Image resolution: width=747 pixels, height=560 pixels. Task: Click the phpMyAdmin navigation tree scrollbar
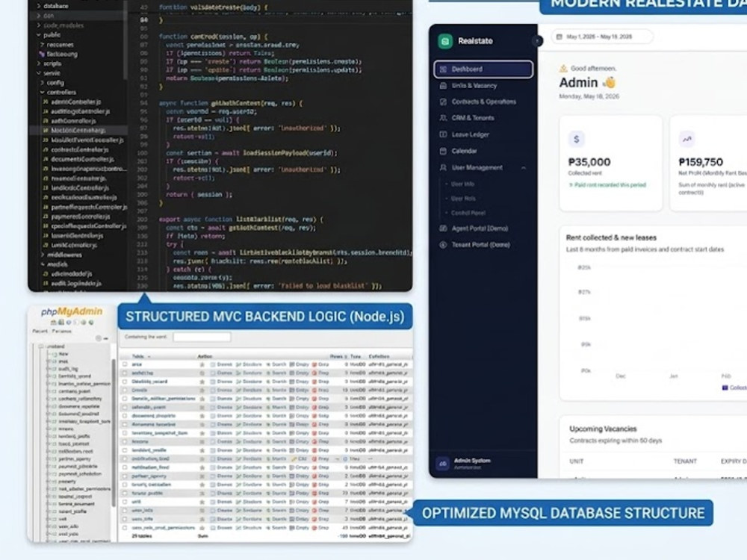point(114,433)
